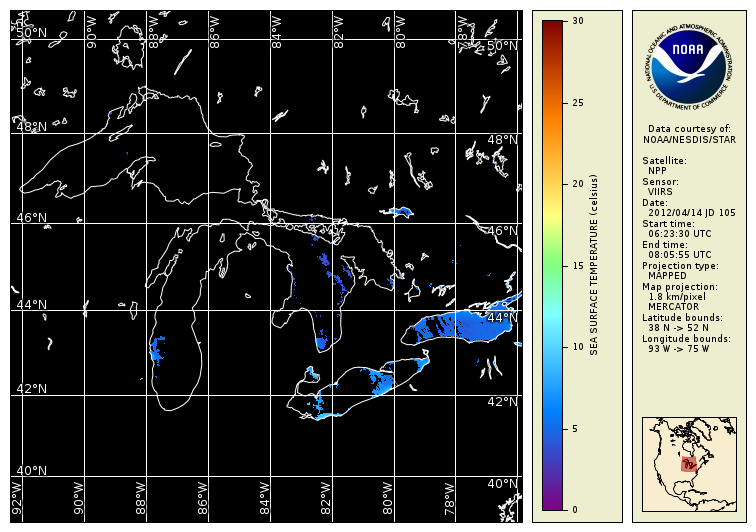
Task: Click the bottom-edge '88°W' longitude label
Action: (x=140, y=498)
